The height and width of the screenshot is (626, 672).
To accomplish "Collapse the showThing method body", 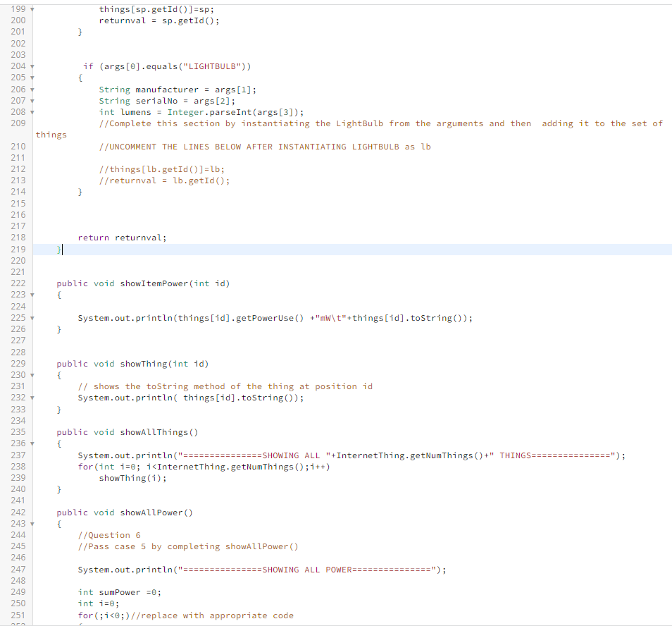I will pos(31,374).
